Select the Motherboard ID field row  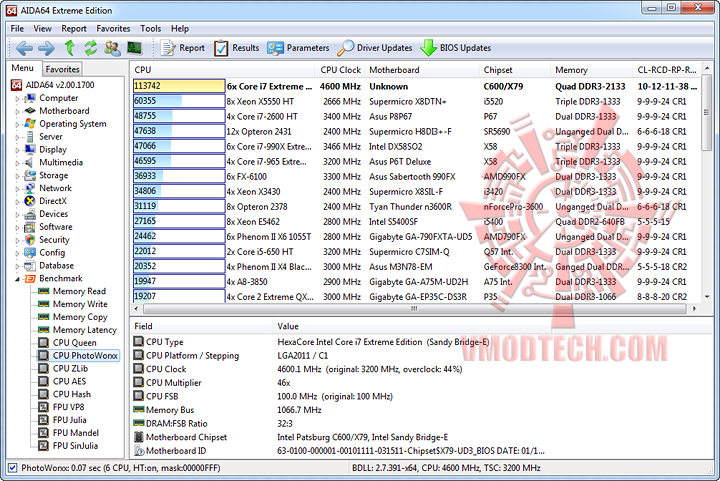click(340, 451)
